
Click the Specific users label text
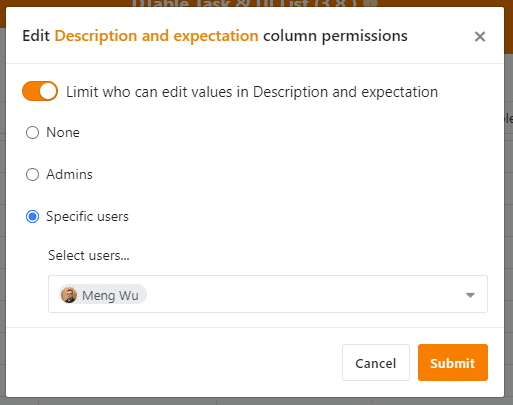87,217
